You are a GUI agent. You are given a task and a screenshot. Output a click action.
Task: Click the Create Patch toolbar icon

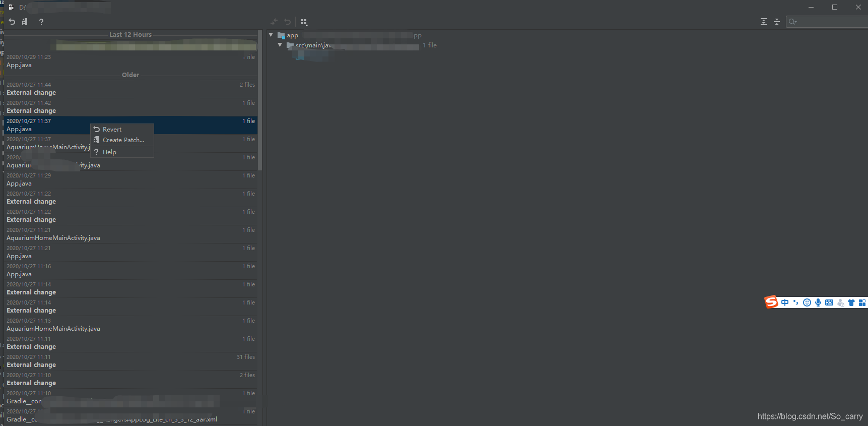coord(25,22)
